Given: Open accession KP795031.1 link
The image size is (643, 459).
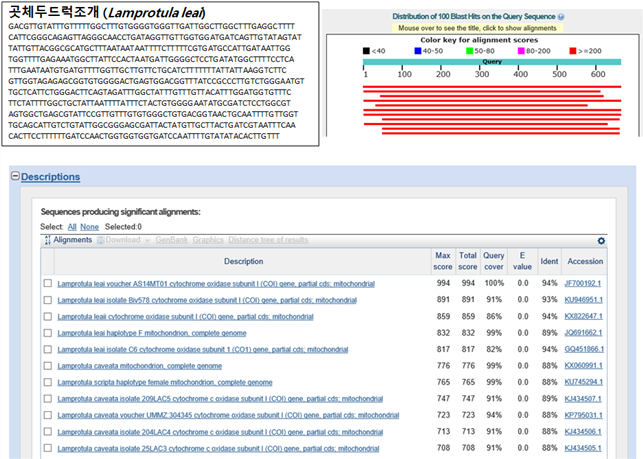Looking at the screenshot, I should [x=584, y=415].
